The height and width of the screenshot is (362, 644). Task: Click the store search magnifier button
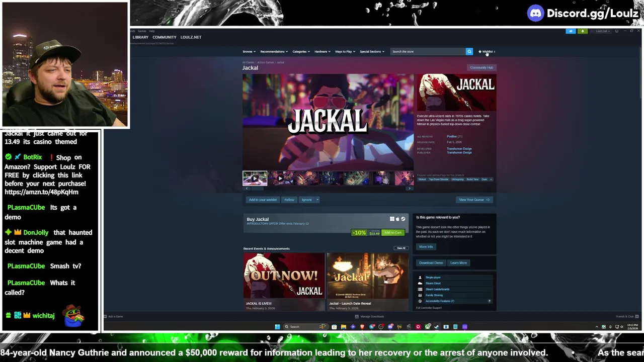tap(469, 51)
